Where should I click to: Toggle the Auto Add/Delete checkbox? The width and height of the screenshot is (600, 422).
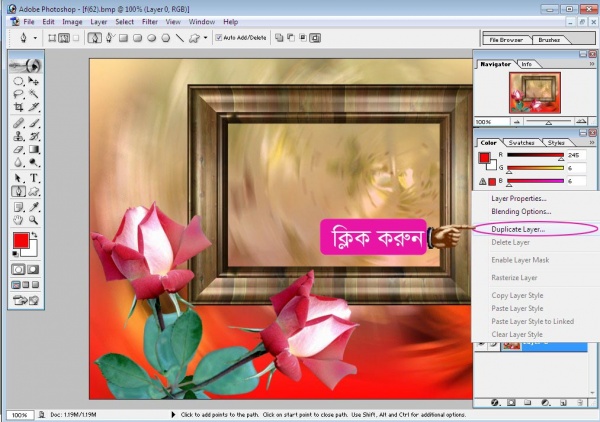click(x=219, y=37)
